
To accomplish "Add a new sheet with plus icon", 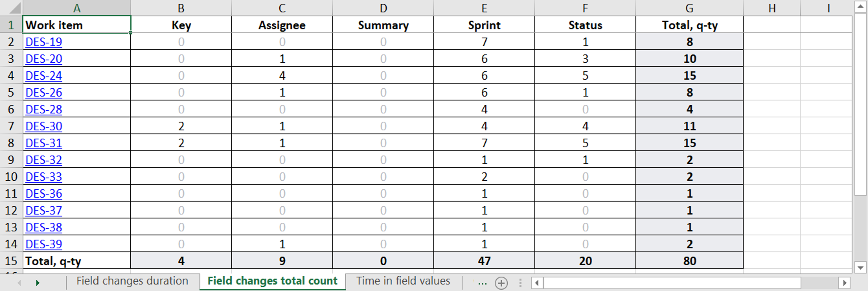I will pyautogui.click(x=501, y=283).
